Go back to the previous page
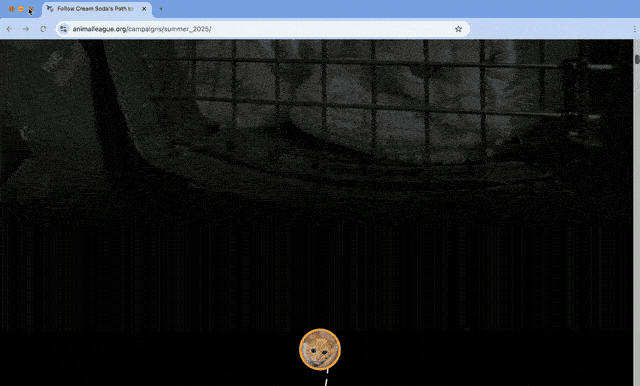This screenshot has height=386, width=640. [9, 29]
